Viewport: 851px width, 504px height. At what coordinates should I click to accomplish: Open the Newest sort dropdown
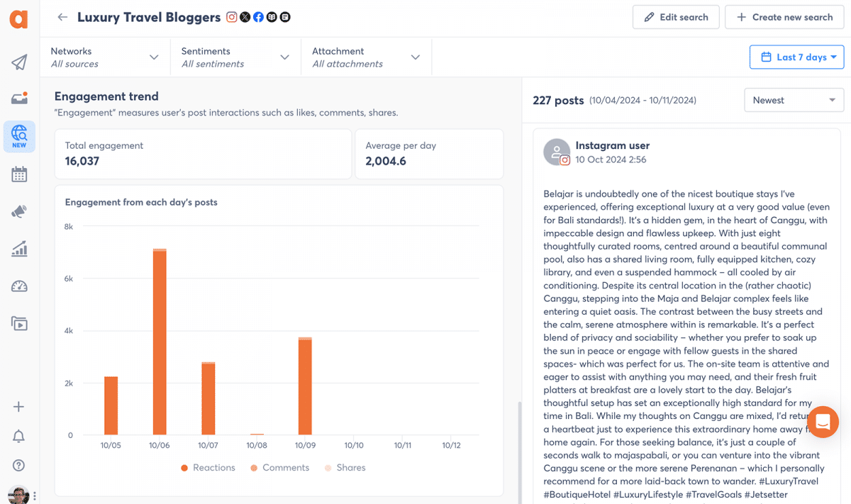click(794, 100)
